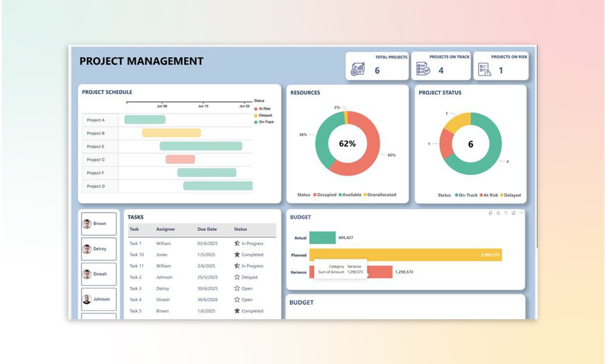The height and width of the screenshot is (364, 606).
Task: Select the Tasks panel header
Action: tap(135, 217)
